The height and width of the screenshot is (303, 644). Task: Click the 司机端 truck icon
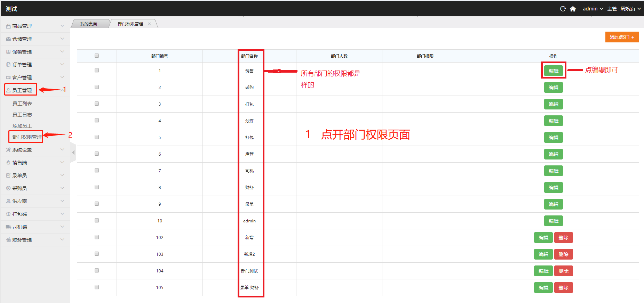point(8,227)
